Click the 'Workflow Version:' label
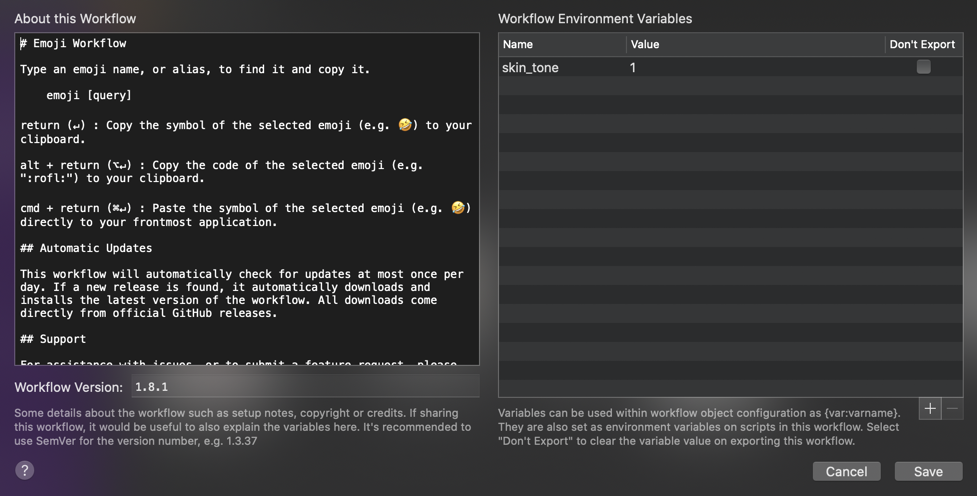The height and width of the screenshot is (496, 977). point(69,387)
